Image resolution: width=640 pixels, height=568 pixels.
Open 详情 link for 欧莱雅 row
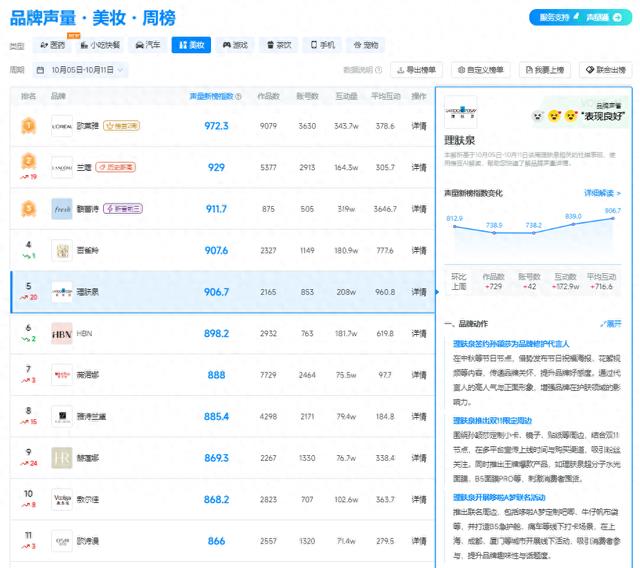pyautogui.click(x=419, y=126)
